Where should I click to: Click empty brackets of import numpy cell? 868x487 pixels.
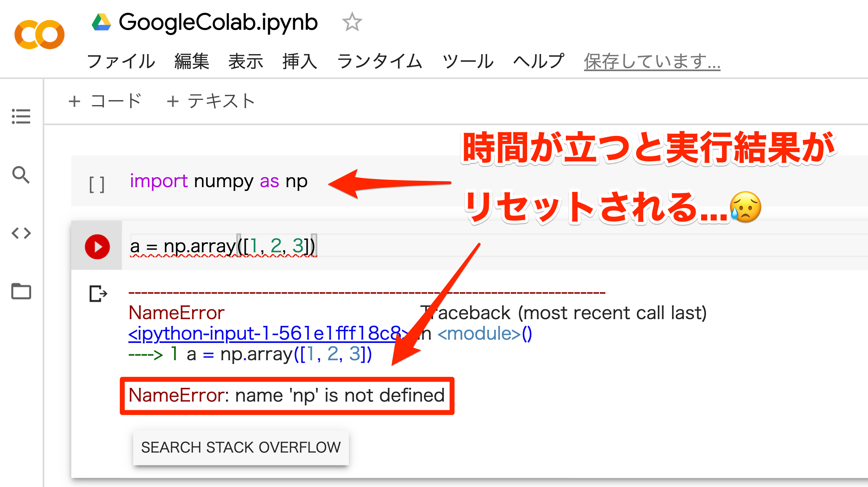click(x=97, y=184)
